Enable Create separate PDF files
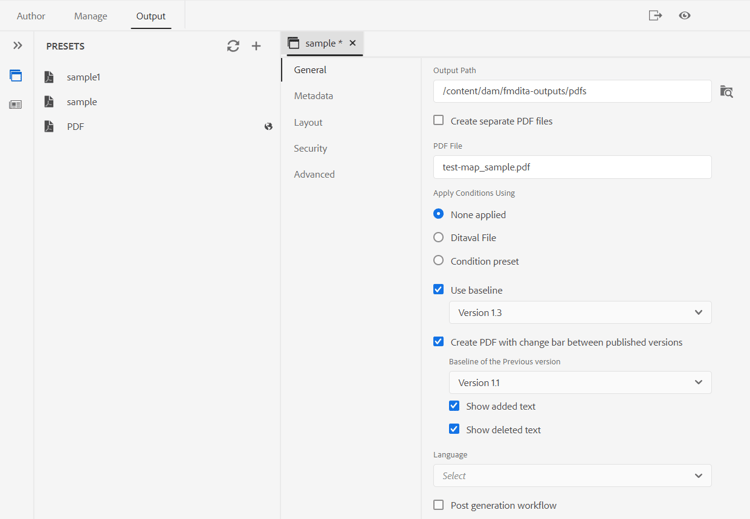Screen dimensions: 750x519 click(438, 120)
